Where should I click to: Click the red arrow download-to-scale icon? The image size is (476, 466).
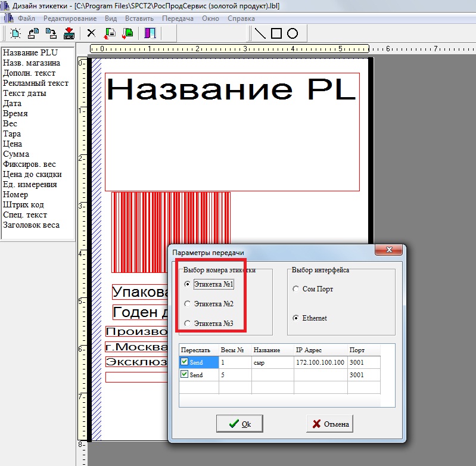[69, 33]
